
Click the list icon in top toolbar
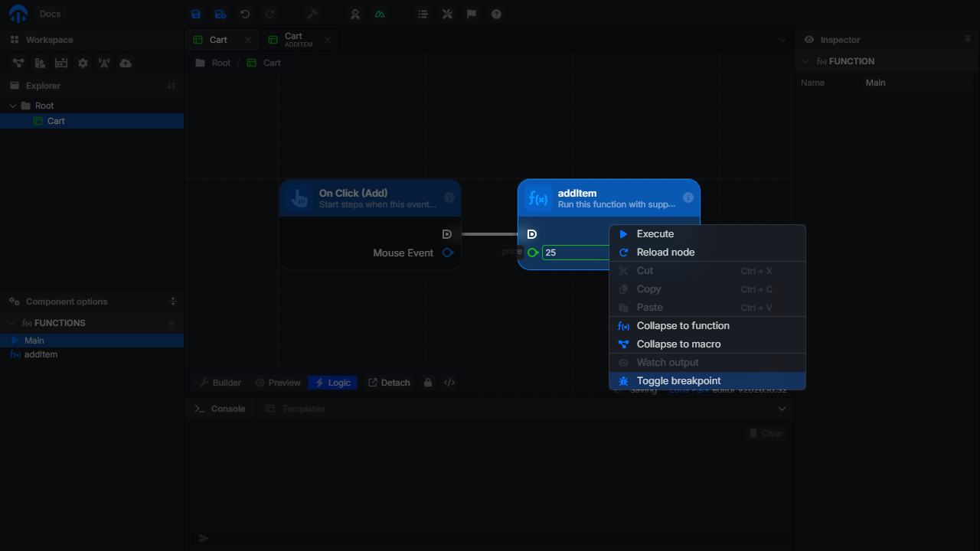423,14
